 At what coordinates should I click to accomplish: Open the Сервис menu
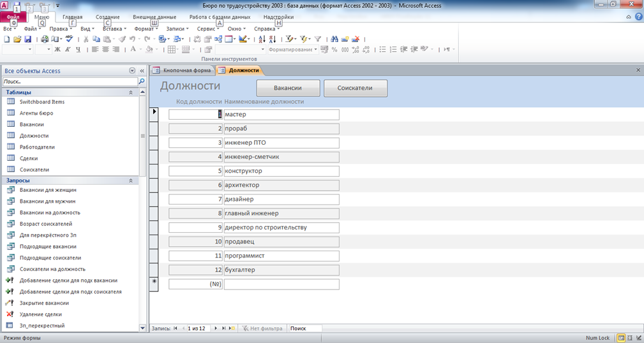tap(207, 29)
